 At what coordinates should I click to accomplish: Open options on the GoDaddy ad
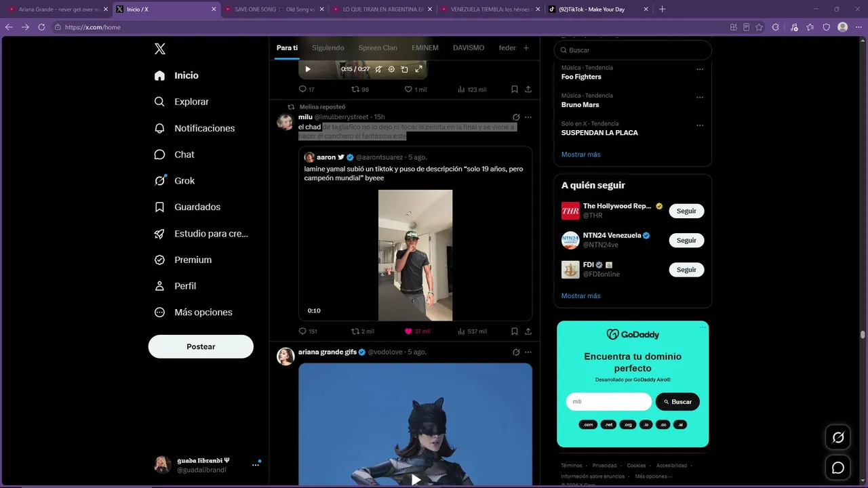pos(703,327)
